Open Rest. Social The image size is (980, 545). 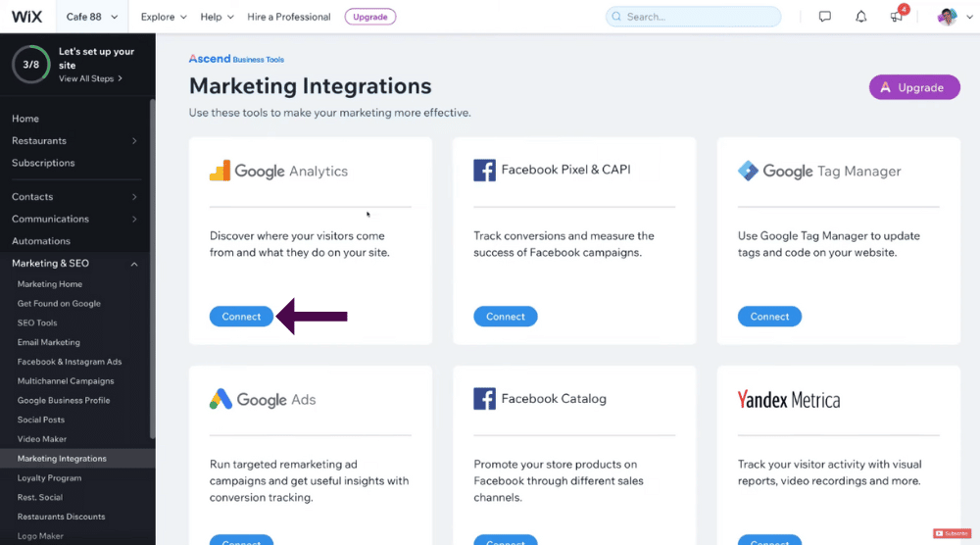40,497
